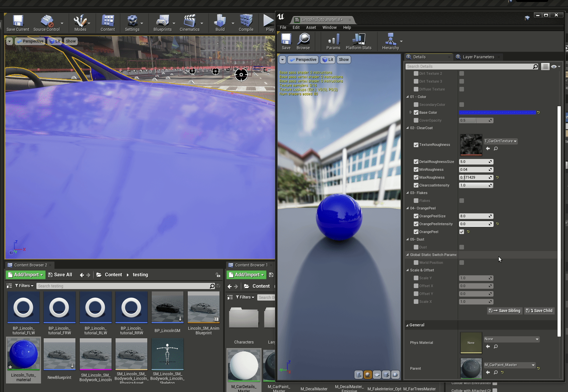568x392 pixels.
Task: Enable the Dust override checkbox
Action: (x=416, y=247)
